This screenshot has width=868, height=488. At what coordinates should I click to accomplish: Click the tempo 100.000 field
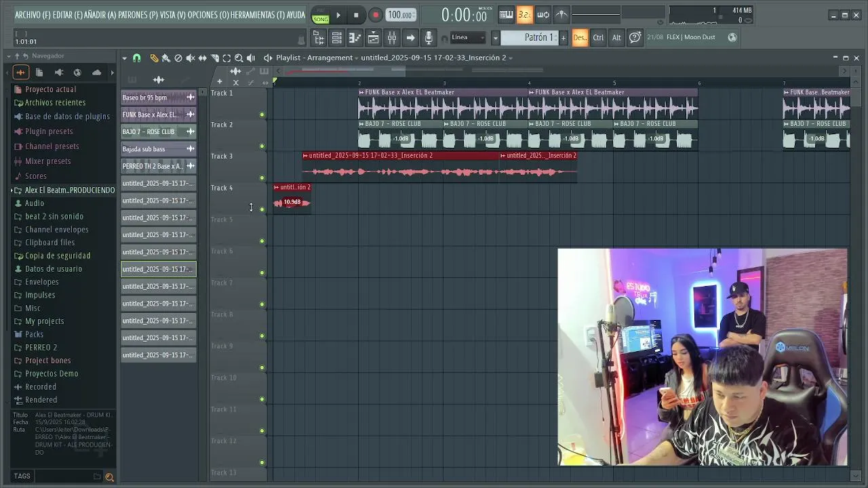401,15
